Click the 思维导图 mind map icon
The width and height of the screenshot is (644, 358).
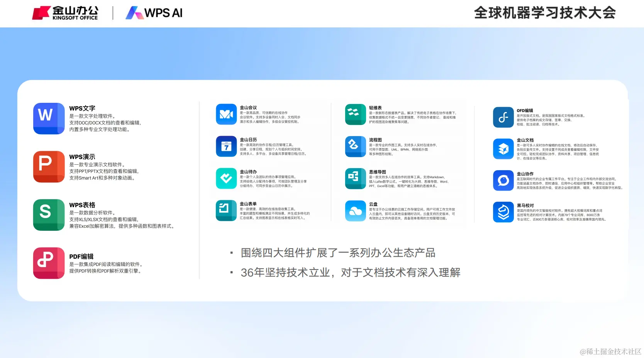click(356, 179)
